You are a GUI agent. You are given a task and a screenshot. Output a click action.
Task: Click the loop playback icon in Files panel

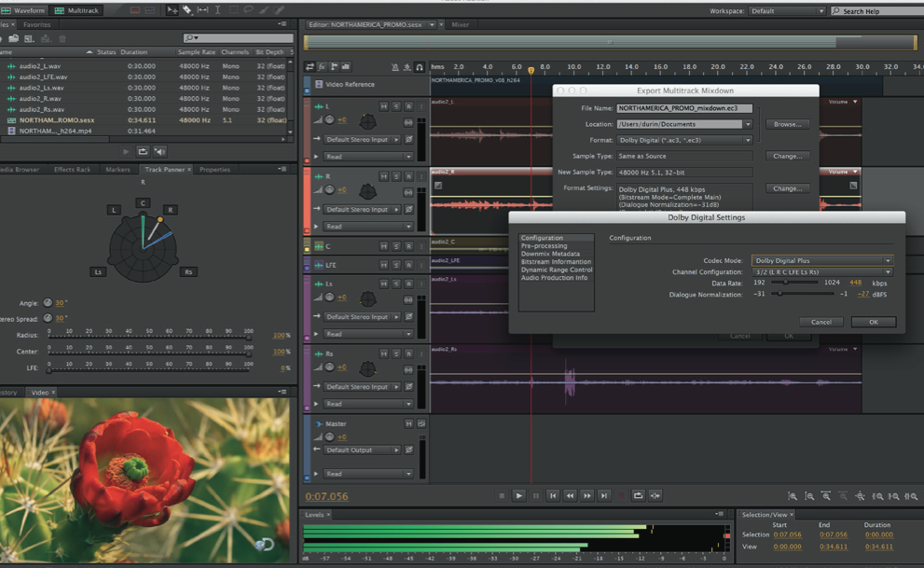(x=143, y=151)
